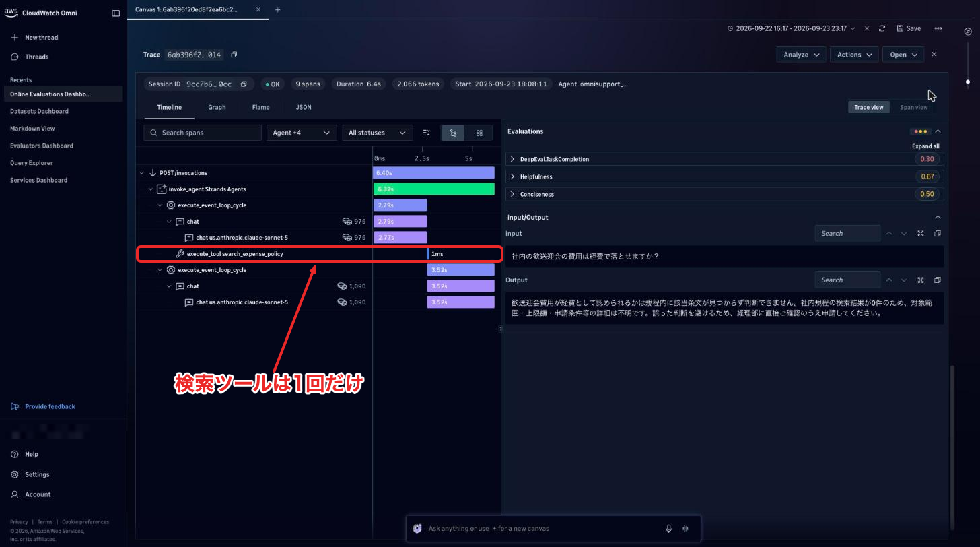Jump to previous Output search match
The width and height of the screenshot is (980, 547).
tap(889, 280)
